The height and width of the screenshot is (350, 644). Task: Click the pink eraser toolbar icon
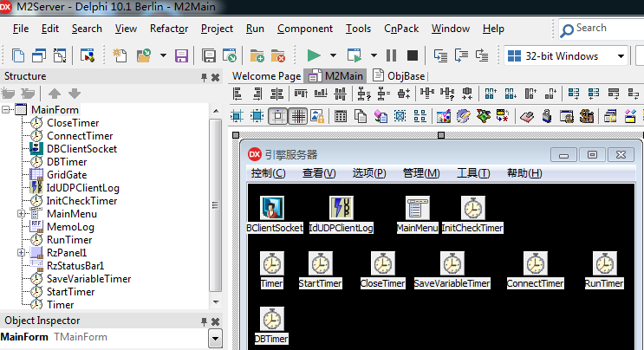click(526, 117)
